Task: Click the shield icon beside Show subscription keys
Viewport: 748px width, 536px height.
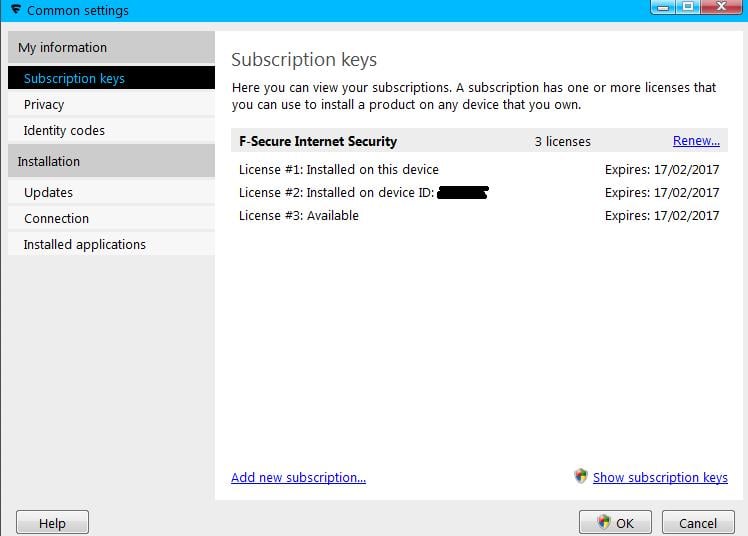Action: [581, 476]
